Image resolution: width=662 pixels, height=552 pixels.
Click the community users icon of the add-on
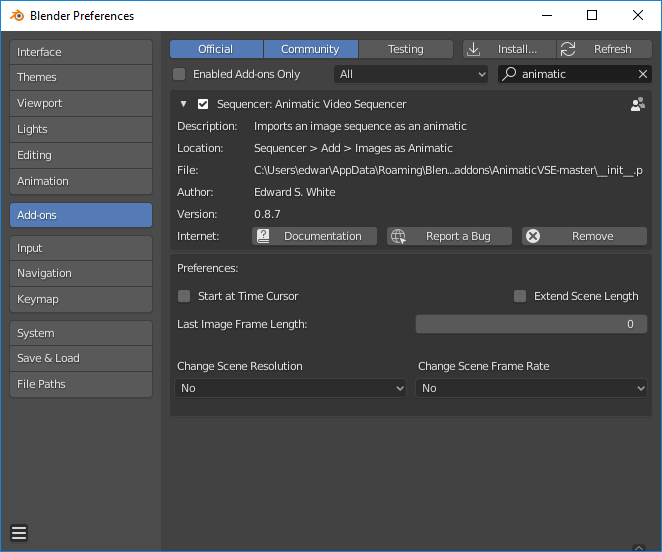click(x=637, y=104)
